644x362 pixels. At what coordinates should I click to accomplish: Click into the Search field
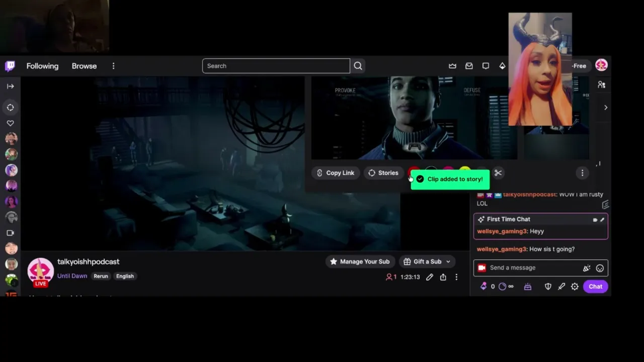(x=276, y=66)
